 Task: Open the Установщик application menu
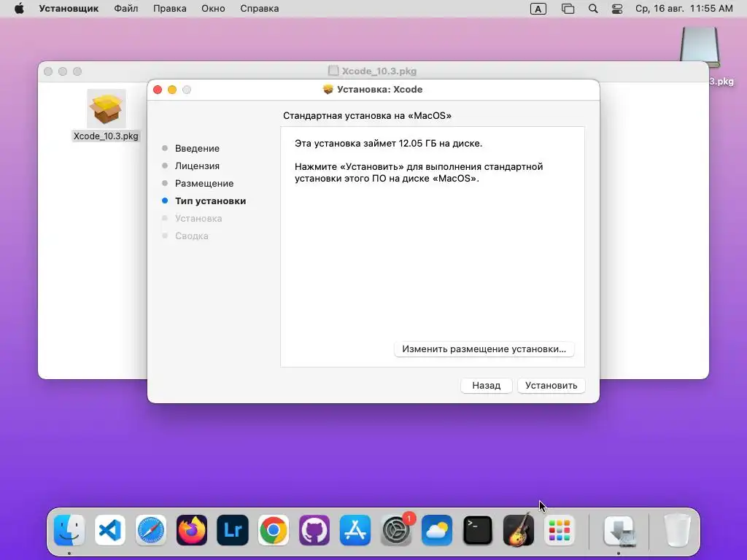(69, 9)
